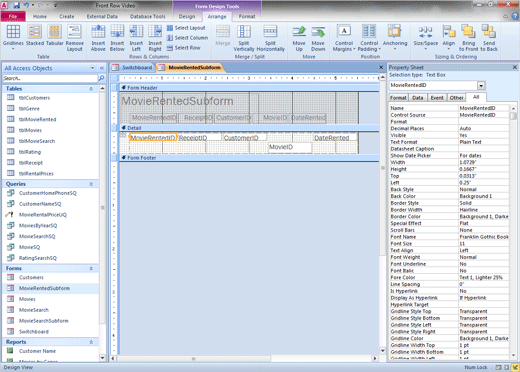Image resolution: width=520 pixels, height=372 pixels.
Task: Select the tblCustomers table
Action: coord(51,98)
